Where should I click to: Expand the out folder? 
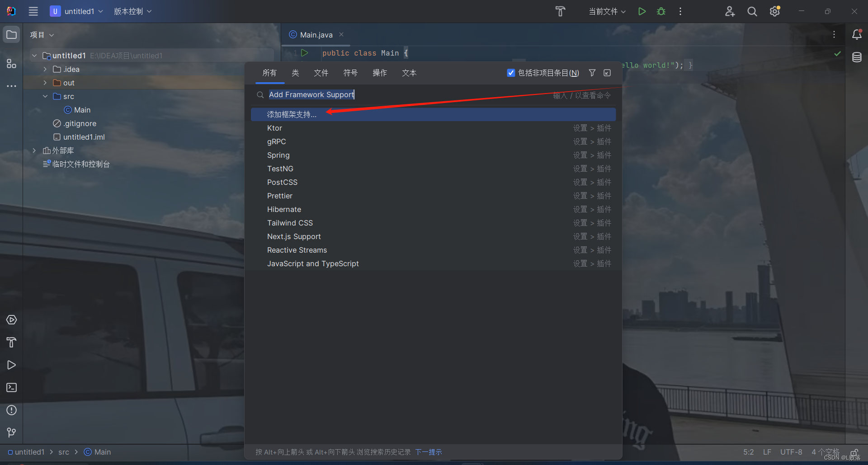(45, 83)
